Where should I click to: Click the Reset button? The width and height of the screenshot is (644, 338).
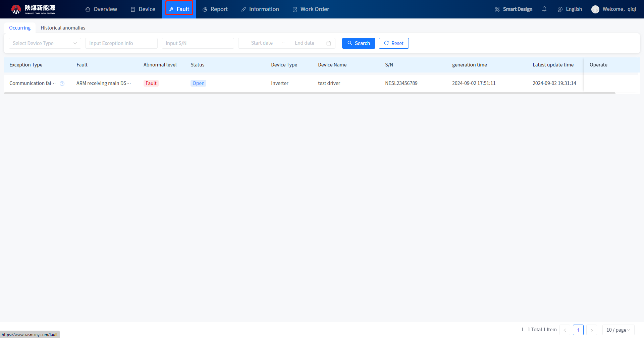point(393,43)
